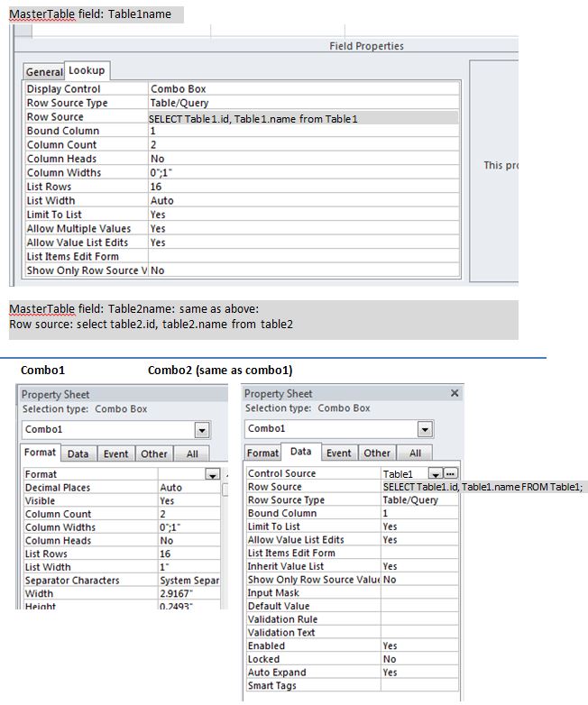Click the Inherit Value List Yes value
The height and width of the screenshot is (705, 588).
(x=419, y=566)
